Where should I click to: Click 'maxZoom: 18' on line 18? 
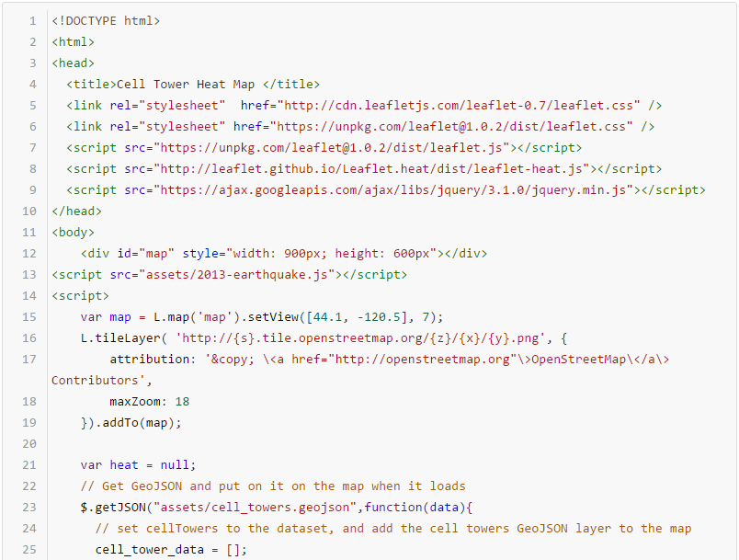(x=149, y=401)
